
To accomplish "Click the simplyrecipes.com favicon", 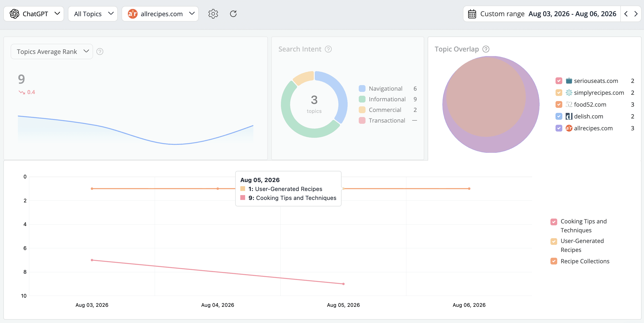I will (x=569, y=93).
